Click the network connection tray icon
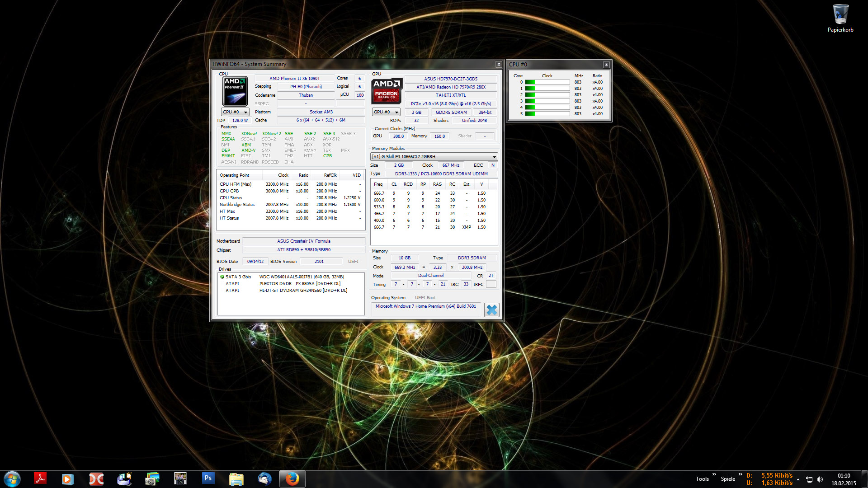Viewport: 868px width, 488px height. (809, 479)
